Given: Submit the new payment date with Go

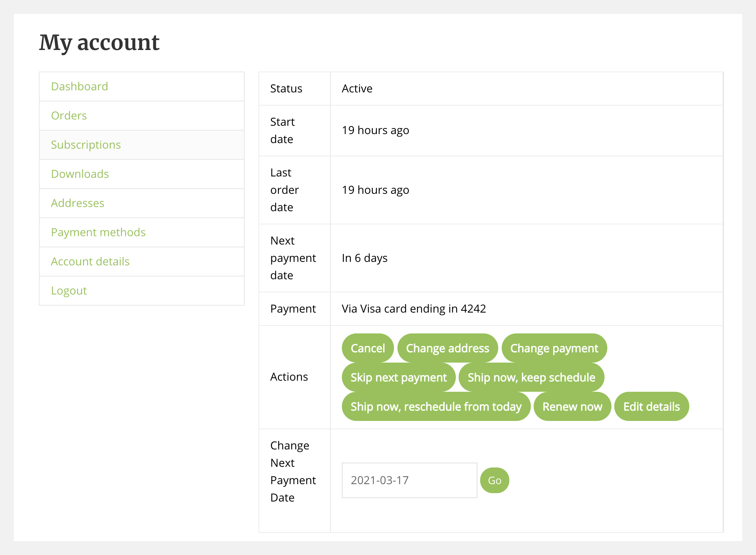Looking at the screenshot, I should 494,480.
